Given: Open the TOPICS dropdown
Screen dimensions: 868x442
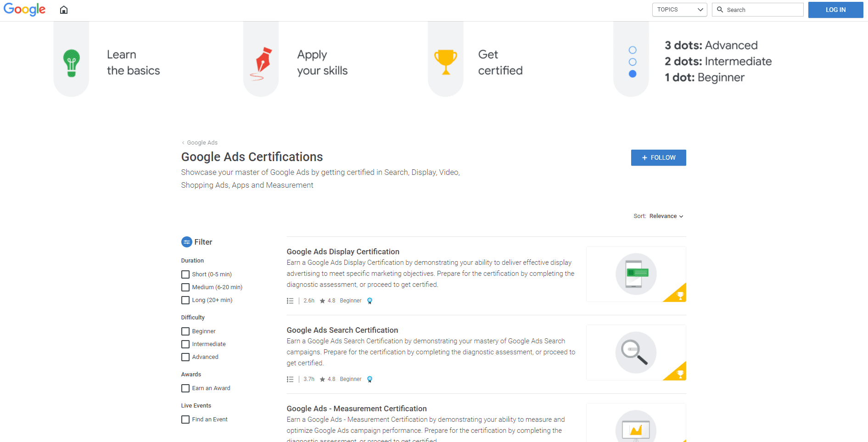Looking at the screenshot, I should 679,10.
